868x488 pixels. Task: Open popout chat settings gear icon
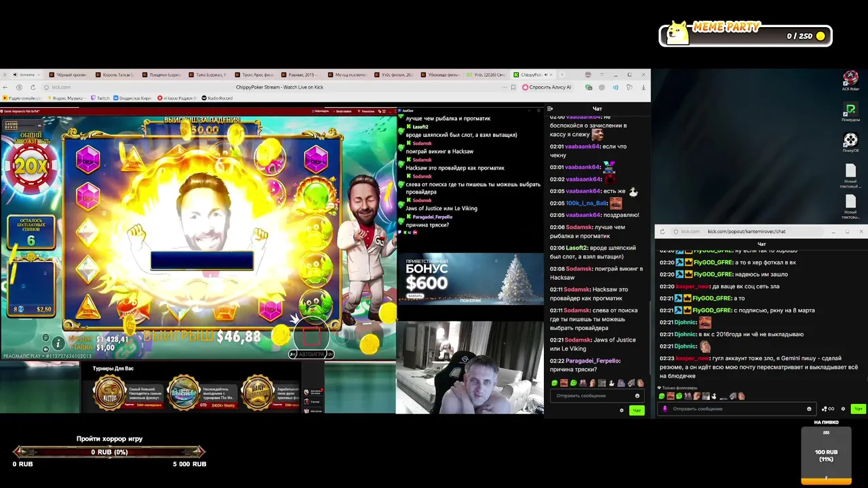(843, 409)
